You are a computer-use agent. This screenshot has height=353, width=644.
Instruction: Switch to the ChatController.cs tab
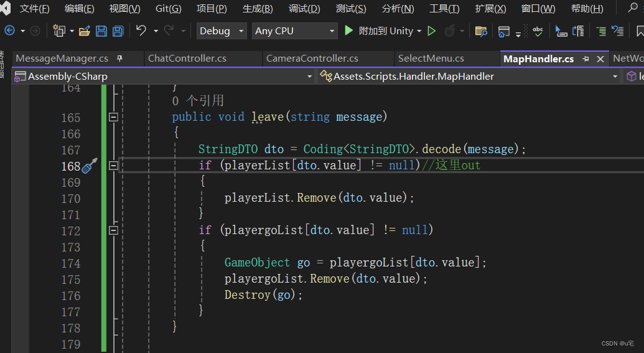point(187,59)
